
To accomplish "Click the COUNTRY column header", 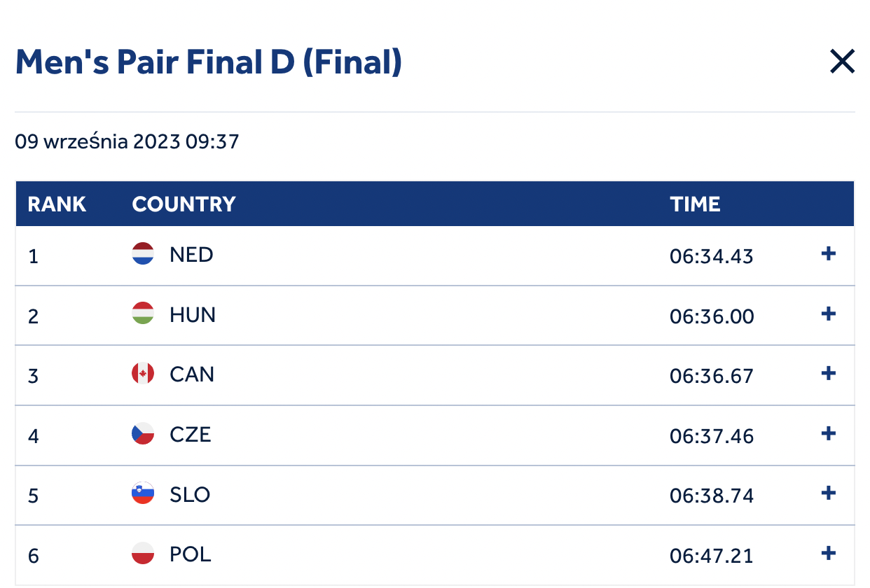I will (184, 204).
